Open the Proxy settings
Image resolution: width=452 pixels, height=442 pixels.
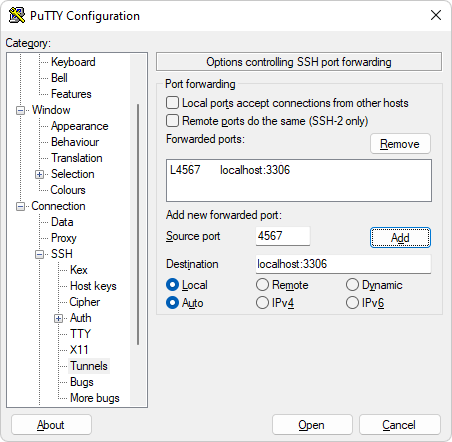coord(64,238)
